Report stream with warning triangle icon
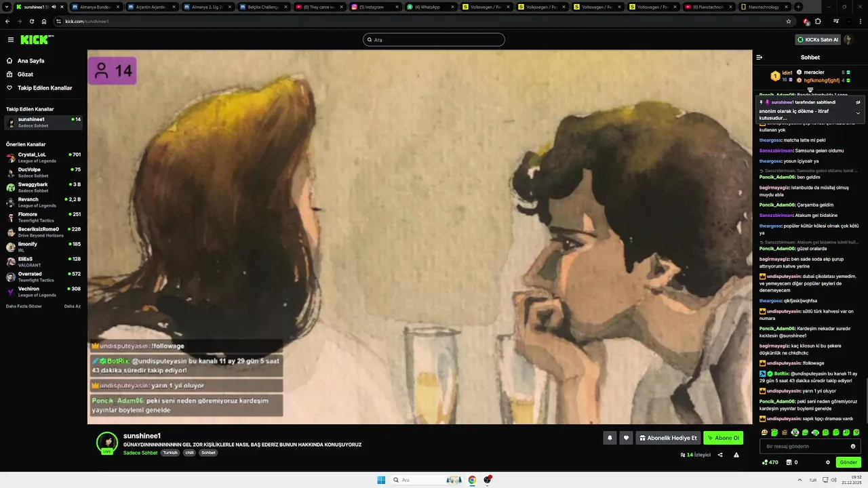The height and width of the screenshot is (488, 868). pos(736,455)
